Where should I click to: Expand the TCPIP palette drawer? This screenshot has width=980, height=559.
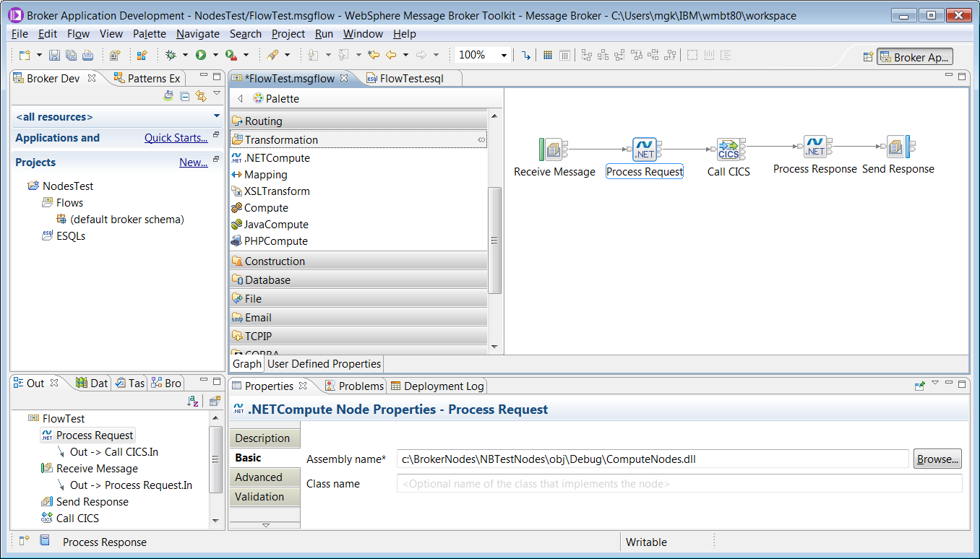358,337
